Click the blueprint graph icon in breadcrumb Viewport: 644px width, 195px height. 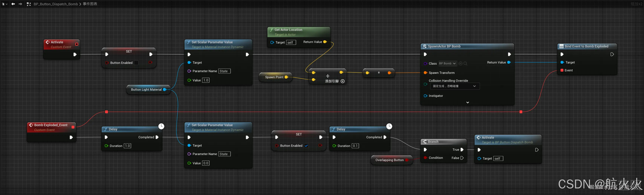pos(29,4)
